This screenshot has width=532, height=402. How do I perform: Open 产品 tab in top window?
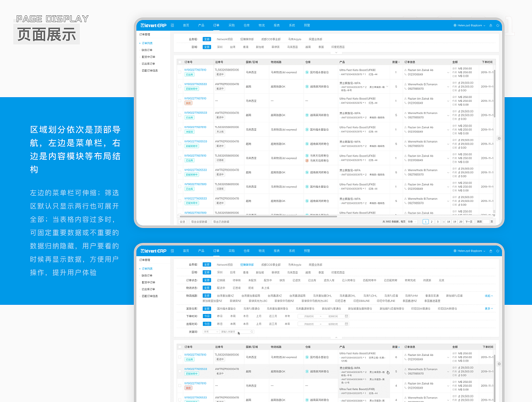201,25
